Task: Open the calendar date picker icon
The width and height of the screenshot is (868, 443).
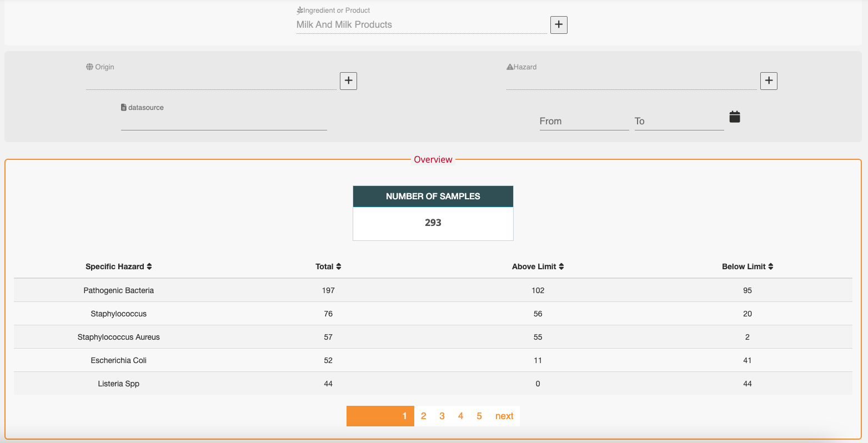Action: click(x=734, y=117)
